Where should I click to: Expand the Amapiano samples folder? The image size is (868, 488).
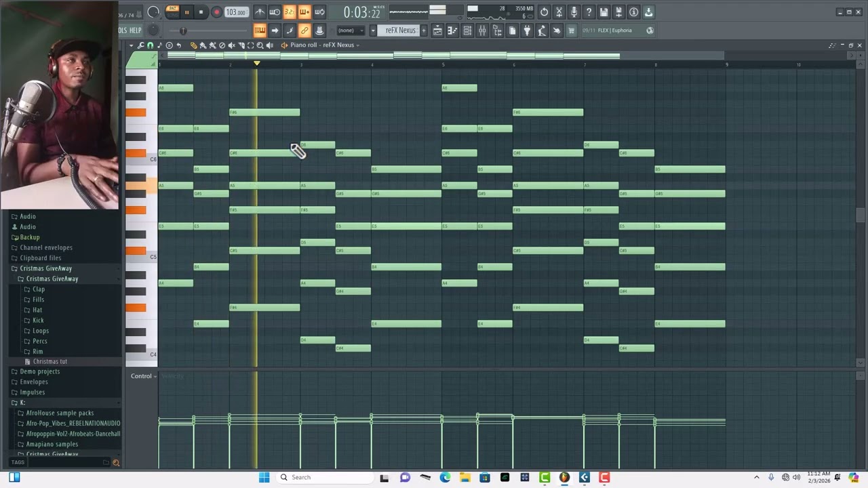tap(52, 445)
